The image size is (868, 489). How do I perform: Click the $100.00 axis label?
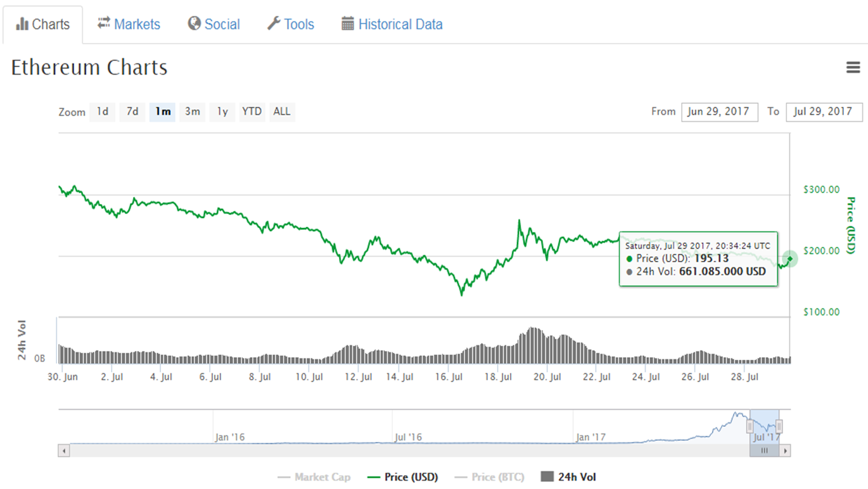(821, 312)
